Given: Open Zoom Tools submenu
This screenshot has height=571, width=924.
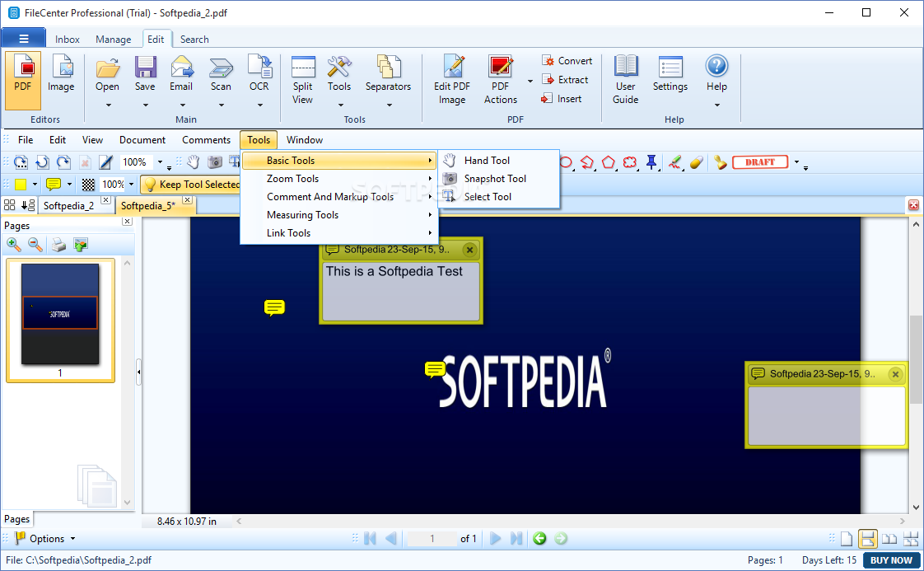Looking at the screenshot, I should point(338,179).
